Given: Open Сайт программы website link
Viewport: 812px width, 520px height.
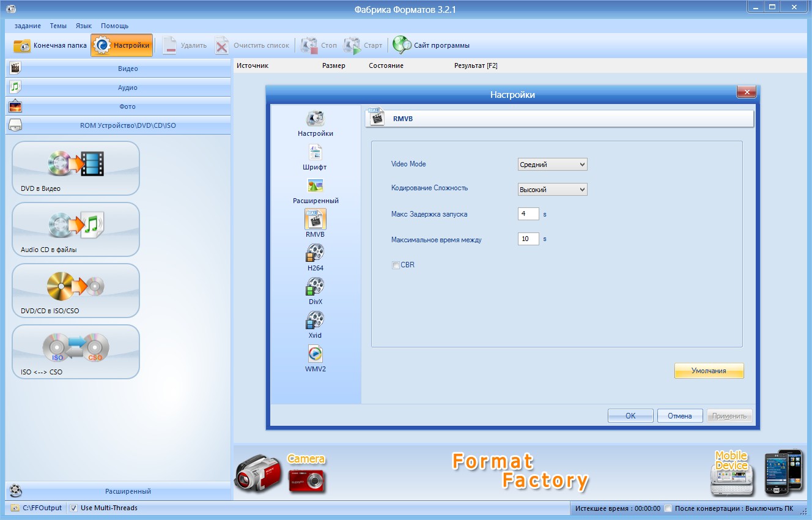Looking at the screenshot, I should [x=432, y=45].
